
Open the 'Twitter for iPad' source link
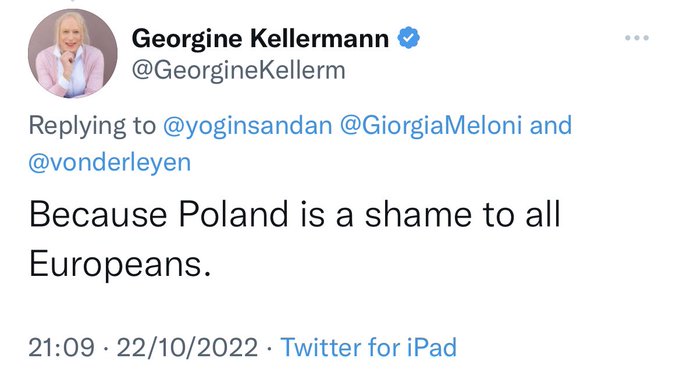click(x=369, y=347)
